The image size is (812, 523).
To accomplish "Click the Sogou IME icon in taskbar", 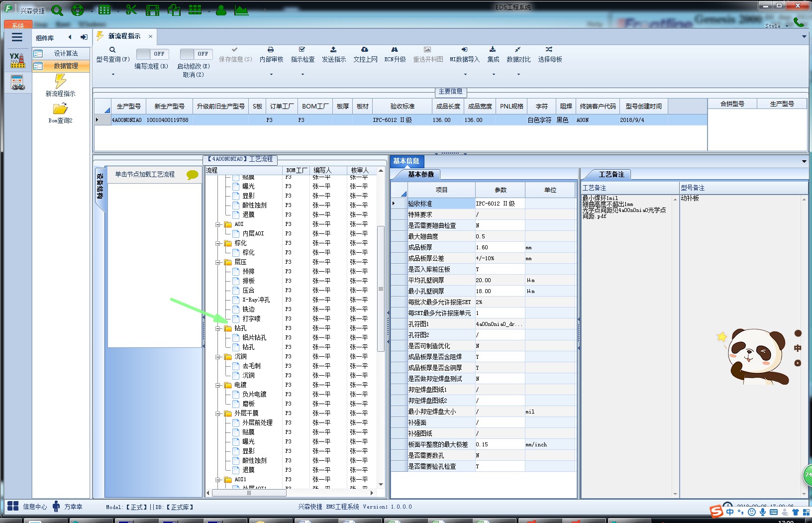I will point(716,512).
